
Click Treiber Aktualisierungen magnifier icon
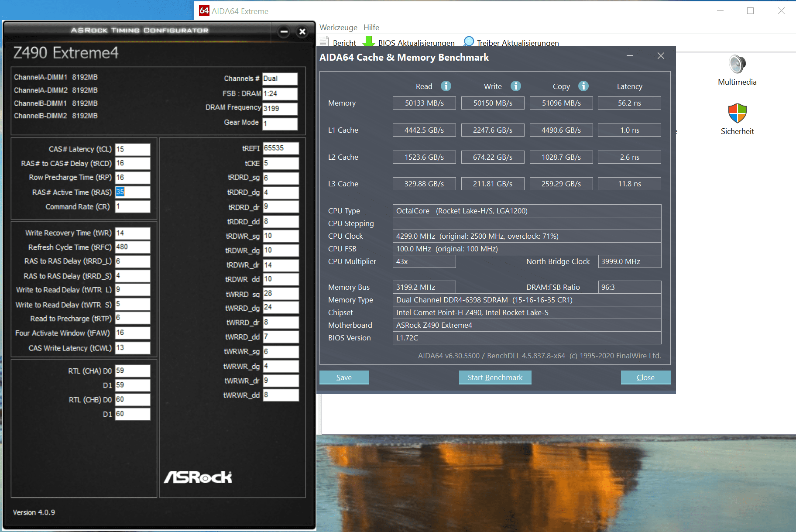(468, 41)
